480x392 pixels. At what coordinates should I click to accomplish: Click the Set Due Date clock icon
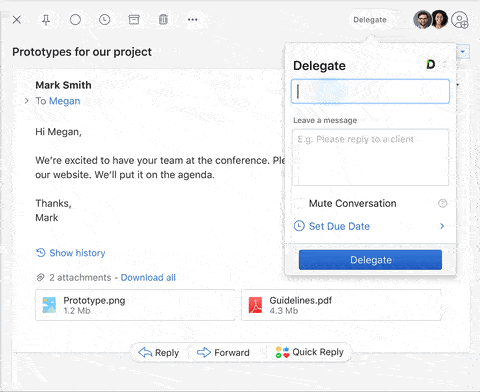pyautogui.click(x=299, y=226)
